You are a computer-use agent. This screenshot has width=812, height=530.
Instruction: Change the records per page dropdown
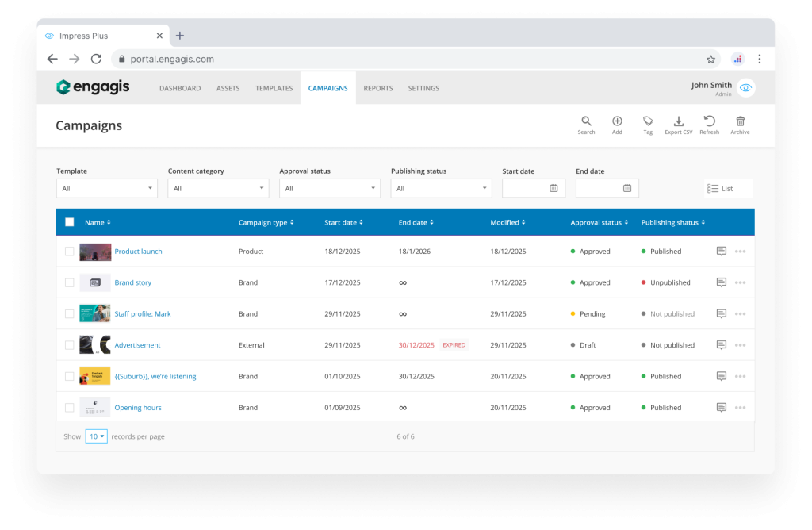tap(96, 436)
